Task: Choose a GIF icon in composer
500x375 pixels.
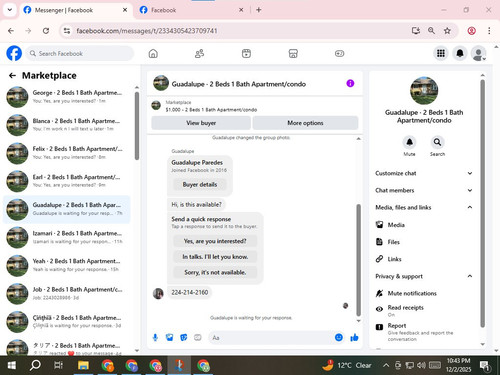Action: [x=198, y=338]
